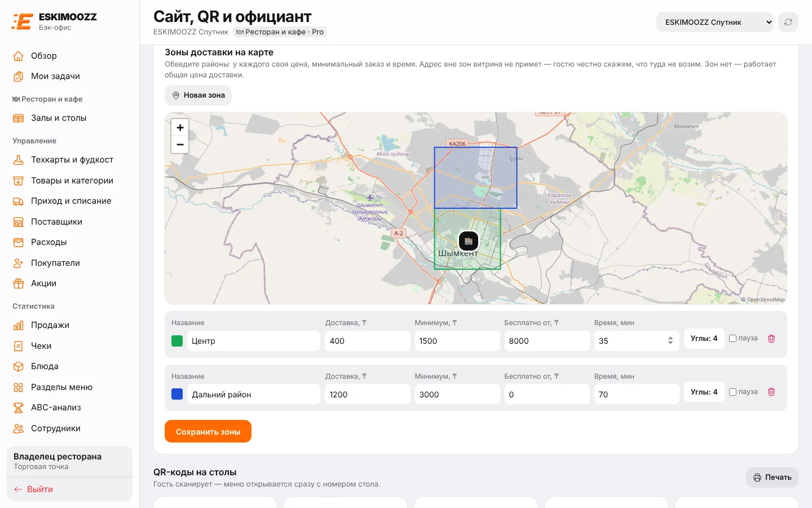This screenshot has width=812, height=508.
Task: Open the Мои задачи menu item
Action: 69,76
